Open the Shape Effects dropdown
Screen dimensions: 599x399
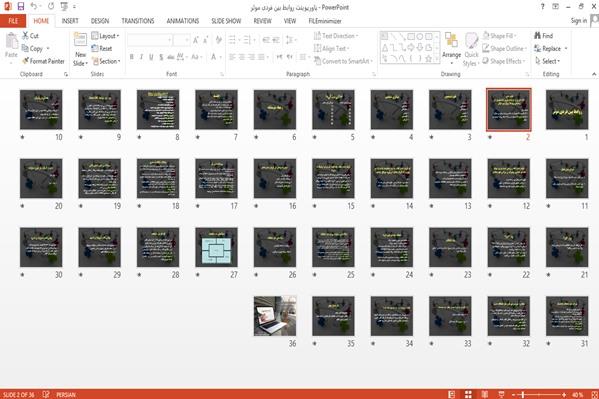pyautogui.click(x=504, y=61)
